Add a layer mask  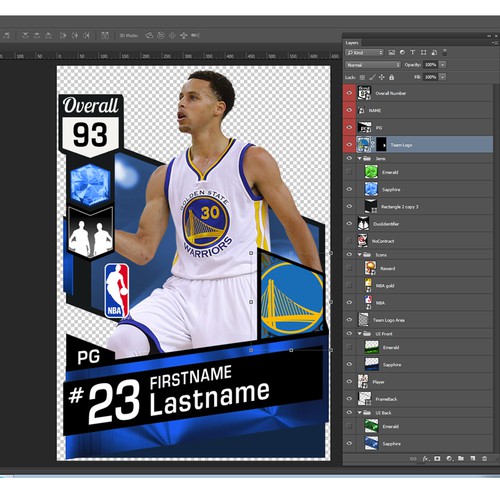click(438, 459)
